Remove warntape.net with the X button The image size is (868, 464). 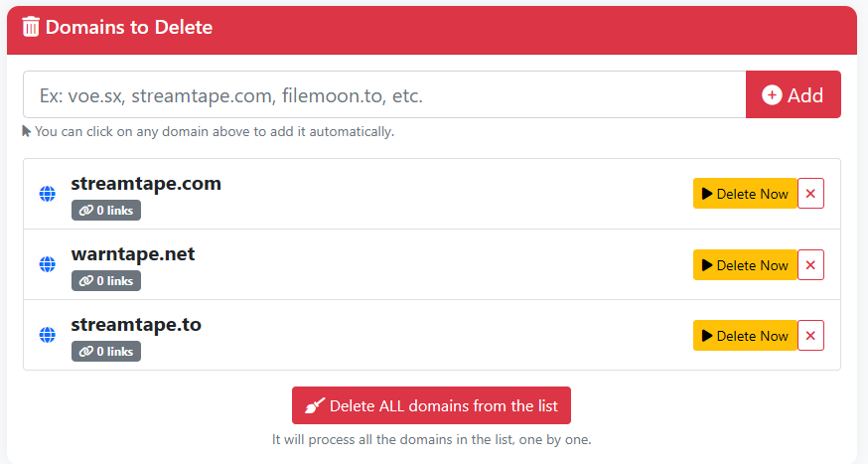[810, 264]
